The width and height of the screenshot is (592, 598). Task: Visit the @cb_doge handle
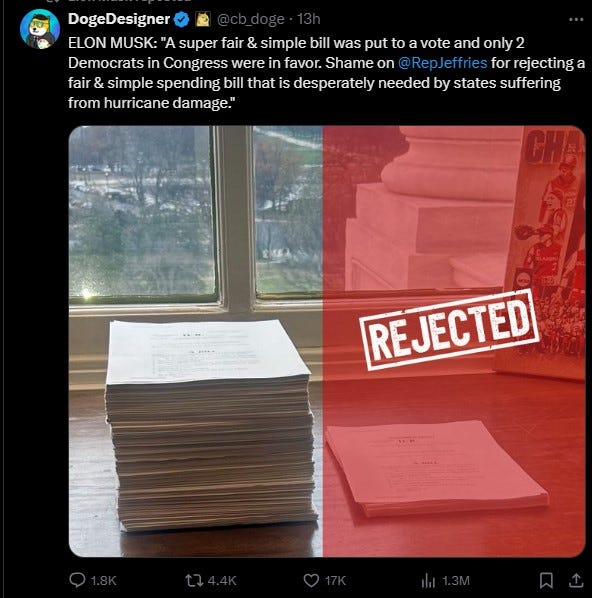tap(251, 19)
